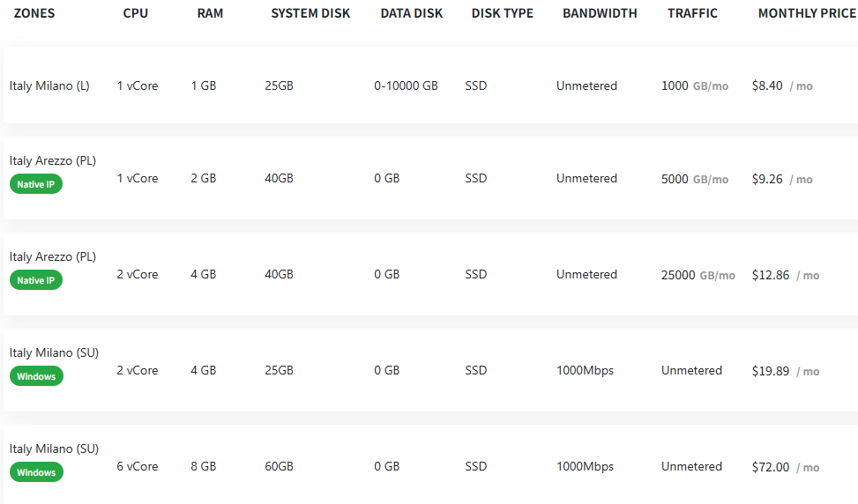Viewport: 858px width, 504px height.
Task: Click Native IP badge on $12.86 plan
Action: click(x=36, y=280)
